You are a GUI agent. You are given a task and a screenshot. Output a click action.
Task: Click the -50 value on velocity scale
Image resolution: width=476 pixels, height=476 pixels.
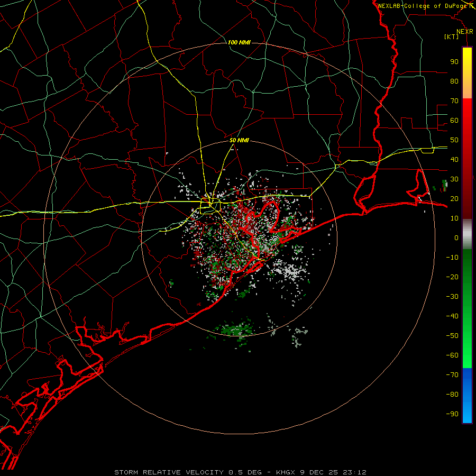[452, 336]
